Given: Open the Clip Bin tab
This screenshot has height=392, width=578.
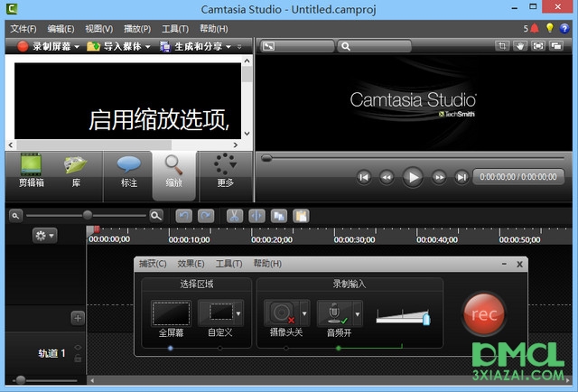Looking at the screenshot, I should [31, 171].
